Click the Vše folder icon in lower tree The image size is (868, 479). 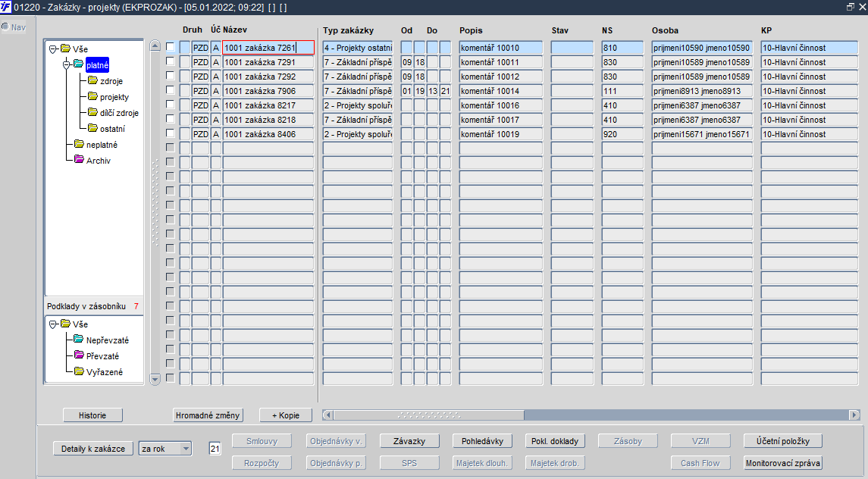point(65,324)
